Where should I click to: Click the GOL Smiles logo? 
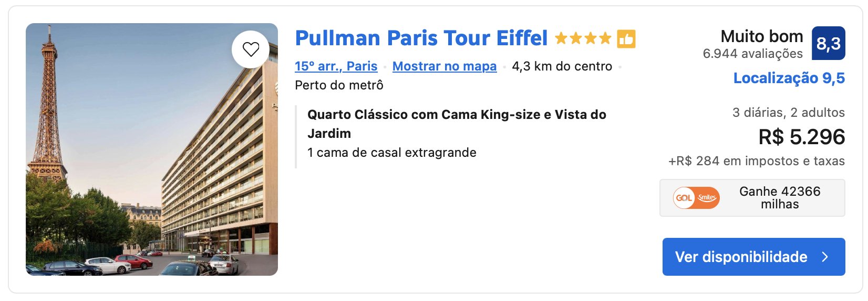point(696,198)
